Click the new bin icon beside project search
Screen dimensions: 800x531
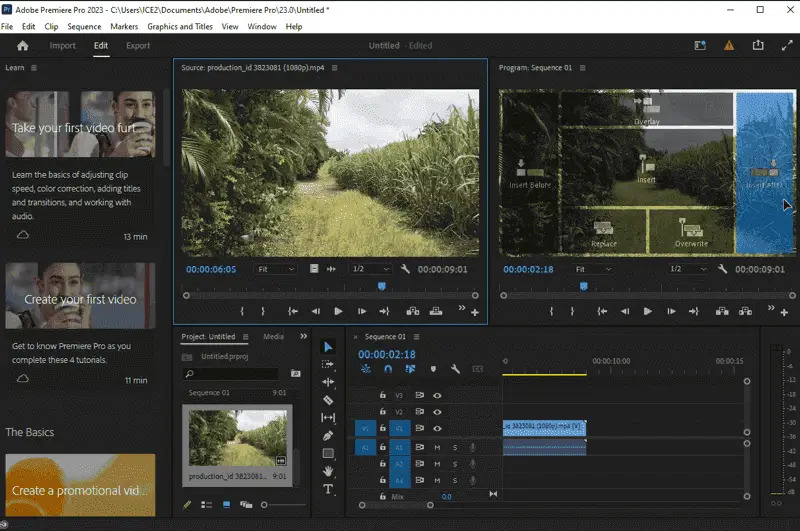[x=295, y=373]
